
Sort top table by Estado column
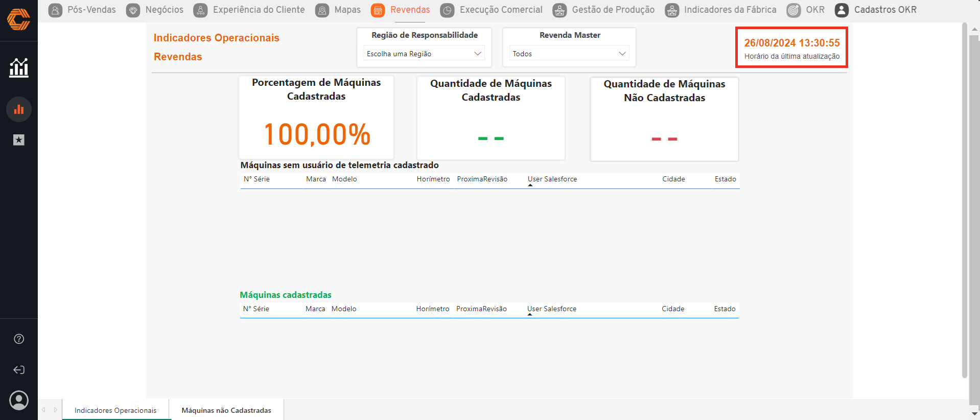pos(725,179)
